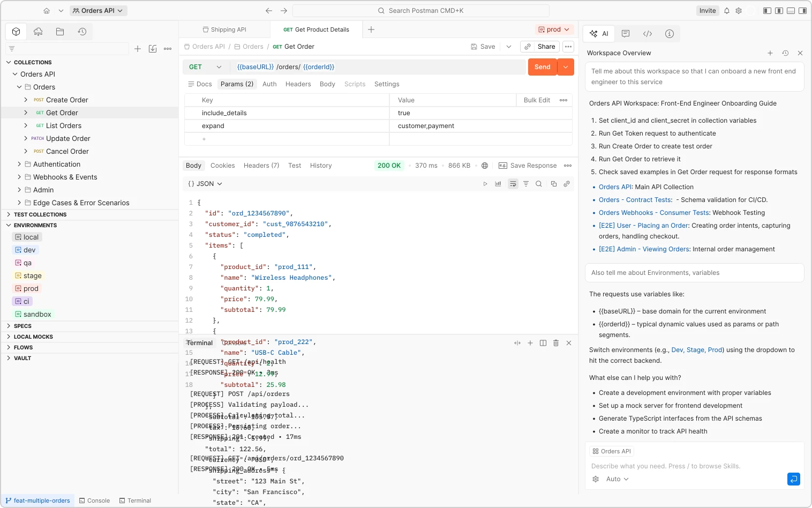Viewport: 812px width, 508px height.
Task: Open the prod environment selector
Action: tap(554, 29)
